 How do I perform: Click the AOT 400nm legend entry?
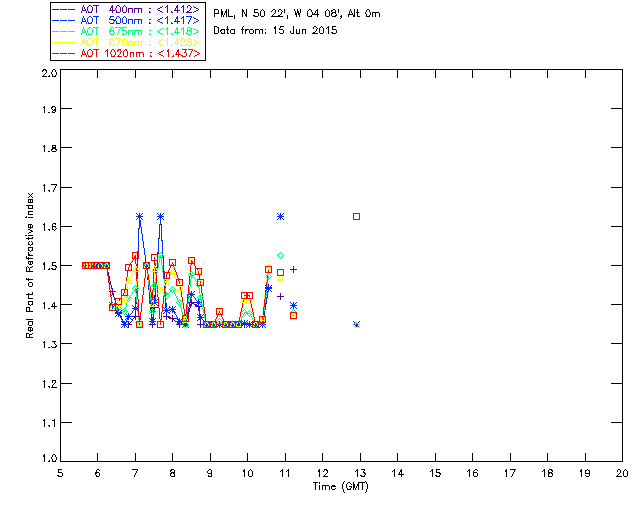click(x=126, y=9)
